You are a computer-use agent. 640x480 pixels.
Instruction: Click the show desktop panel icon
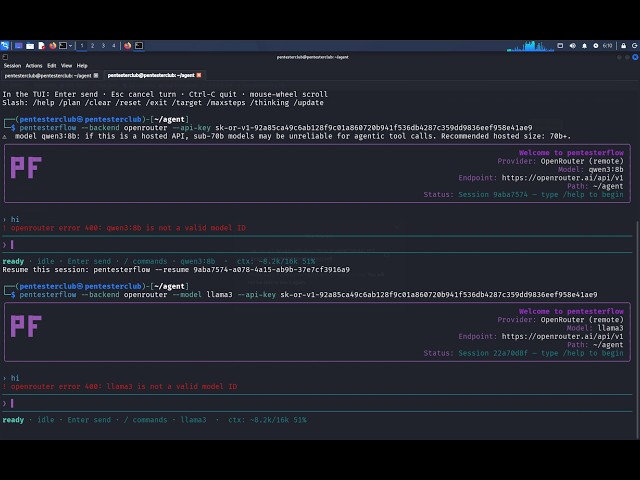click(x=19, y=46)
